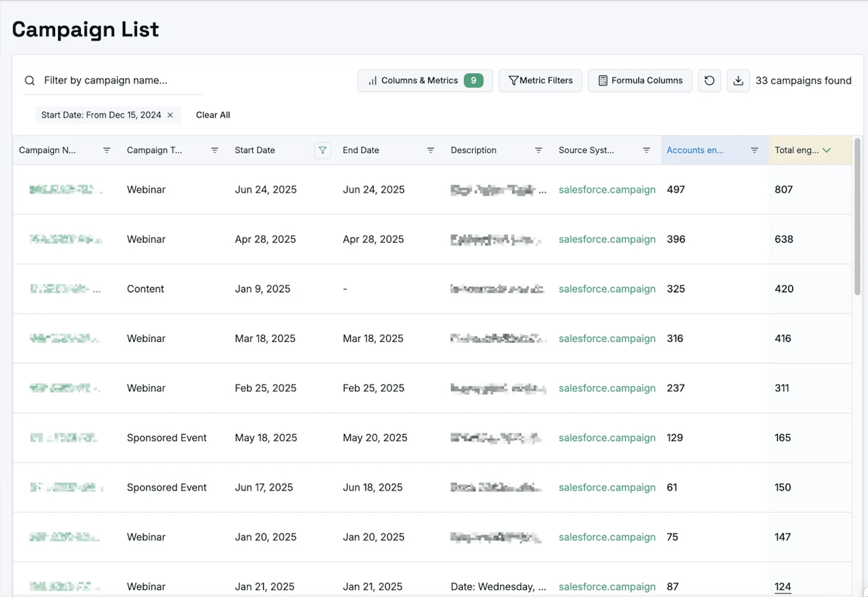Image resolution: width=868 pixels, height=597 pixels.
Task: Open the Campaign Name column filter
Action: pyautogui.click(x=106, y=150)
